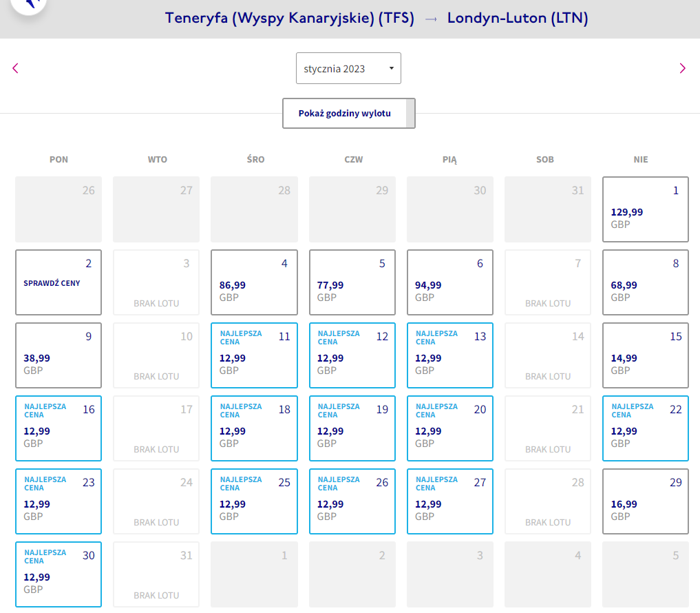
Task: Click greyed-out December 31 cell
Action: pos(548,209)
